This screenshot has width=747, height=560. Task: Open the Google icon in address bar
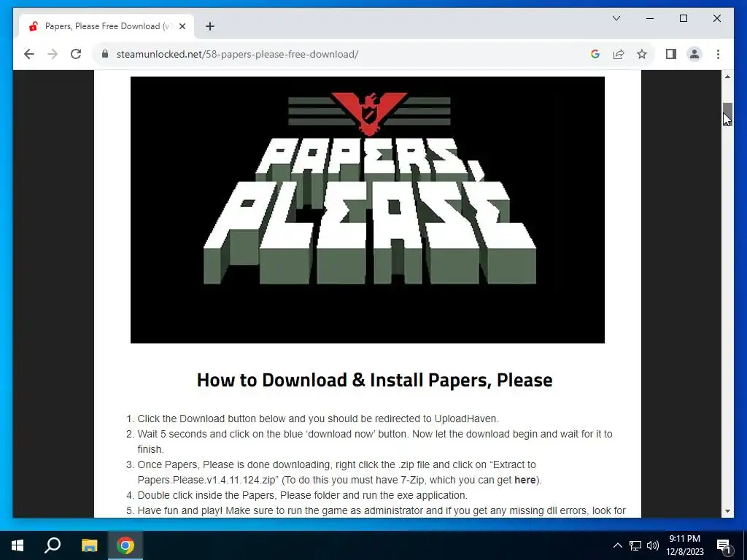(595, 54)
